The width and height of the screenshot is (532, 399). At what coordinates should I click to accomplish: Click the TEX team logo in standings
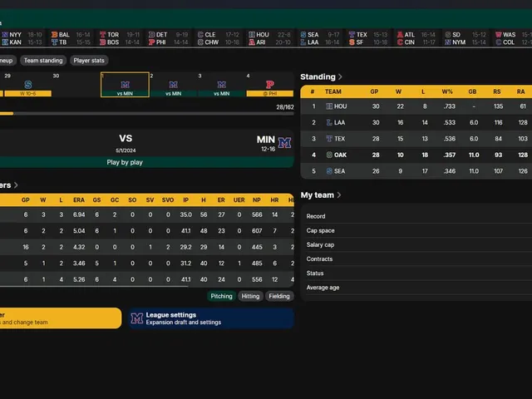pos(329,139)
